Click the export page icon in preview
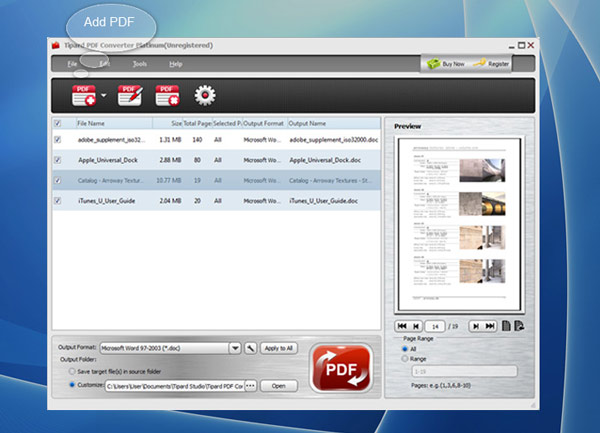The image size is (600, 433). tap(519, 326)
